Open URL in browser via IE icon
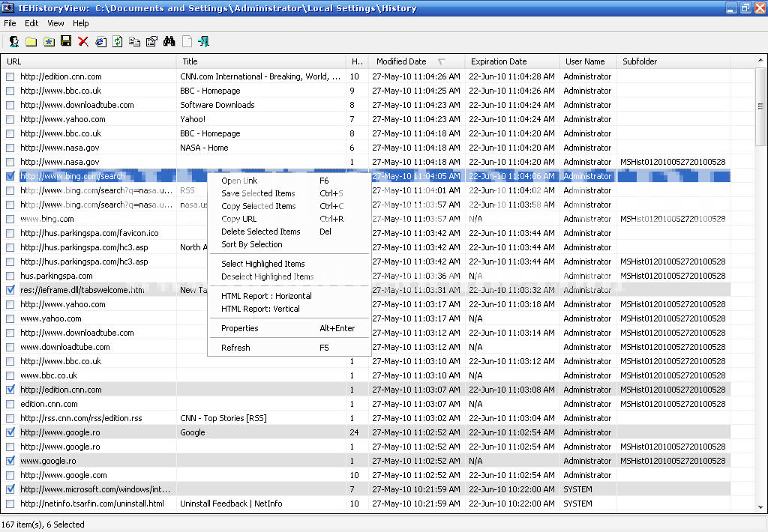Screen dimensions: 768x532 click(x=100, y=42)
